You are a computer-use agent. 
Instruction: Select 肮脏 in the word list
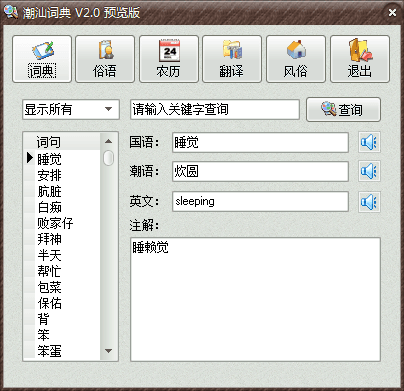(x=67, y=191)
